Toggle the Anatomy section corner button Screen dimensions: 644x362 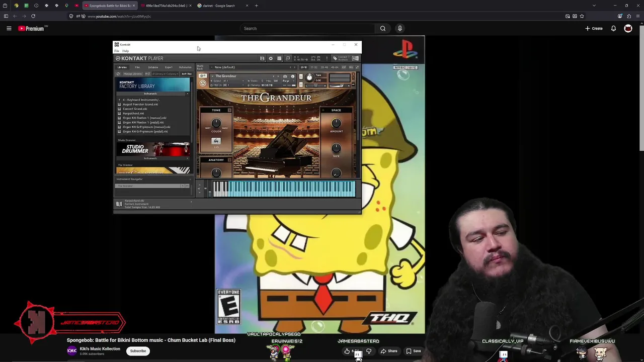point(229,160)
